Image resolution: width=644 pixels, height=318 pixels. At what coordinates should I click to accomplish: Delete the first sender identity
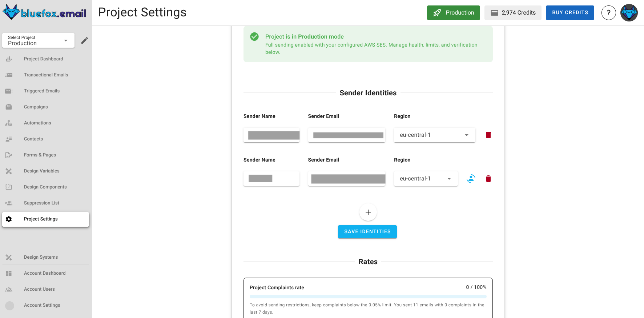[x=488, y=135]
